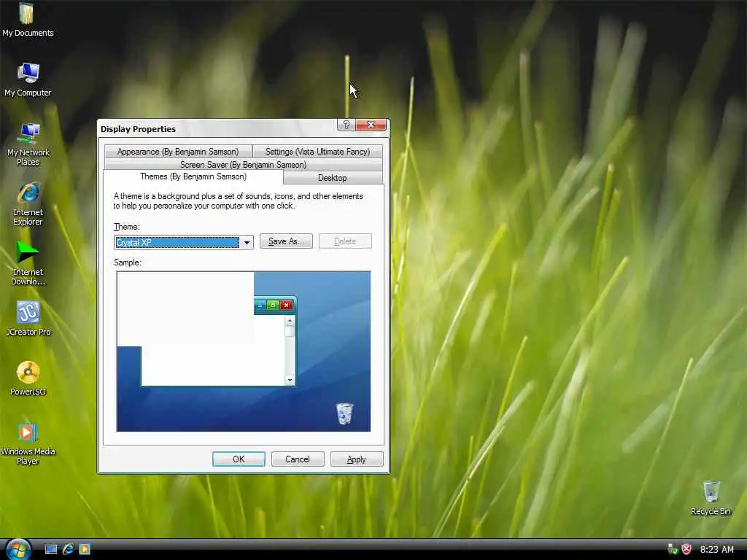Click the sample preview Recycle Bin icon

tap(345, 413)
